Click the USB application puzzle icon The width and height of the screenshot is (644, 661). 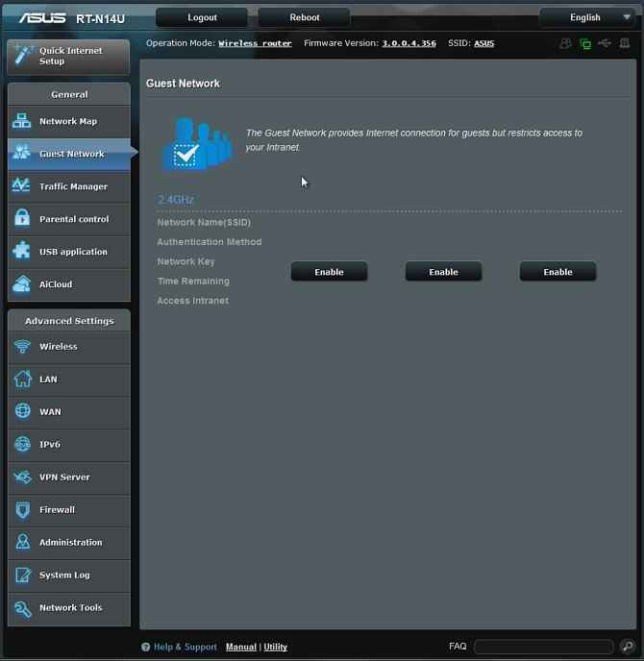click(21, 251)
